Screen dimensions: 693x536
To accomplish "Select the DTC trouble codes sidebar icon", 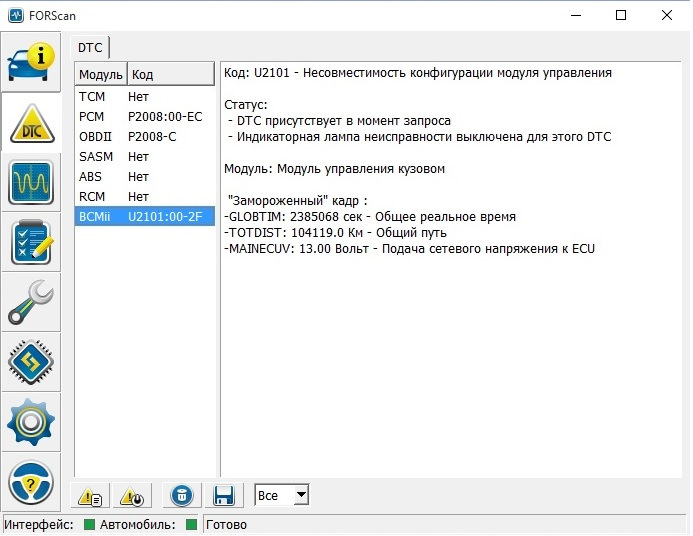I will coord(31,122).
